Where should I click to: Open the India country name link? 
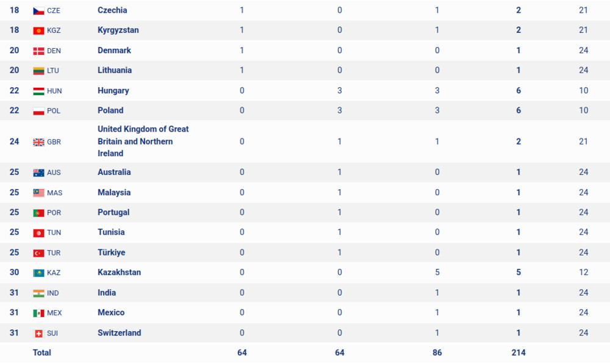coord(107,293)
